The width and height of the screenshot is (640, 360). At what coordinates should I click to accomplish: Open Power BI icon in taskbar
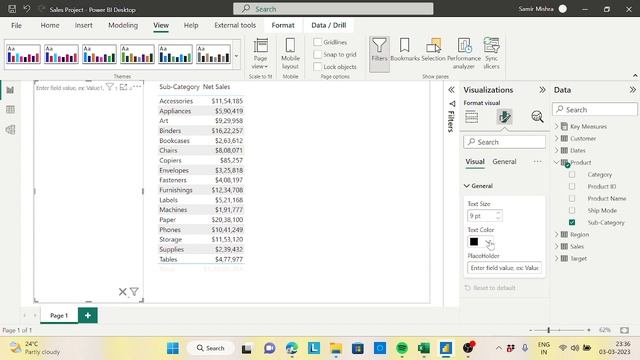click(446, 348)
